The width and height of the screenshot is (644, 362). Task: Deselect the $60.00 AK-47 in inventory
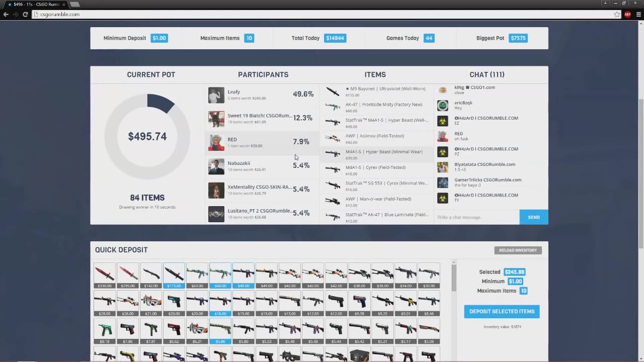[x=220, y=276]
